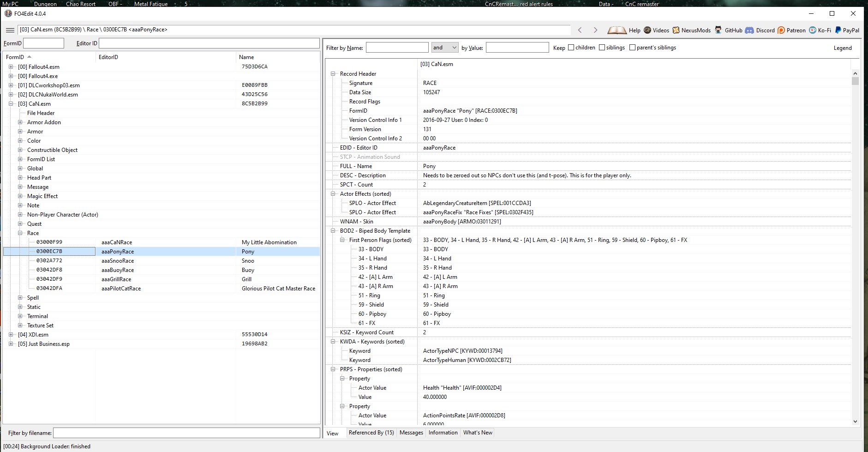Image resolution: width=868 pixels, height=452 pixels.
Task: Select aaaCaNRace record row
Action: 162,242
